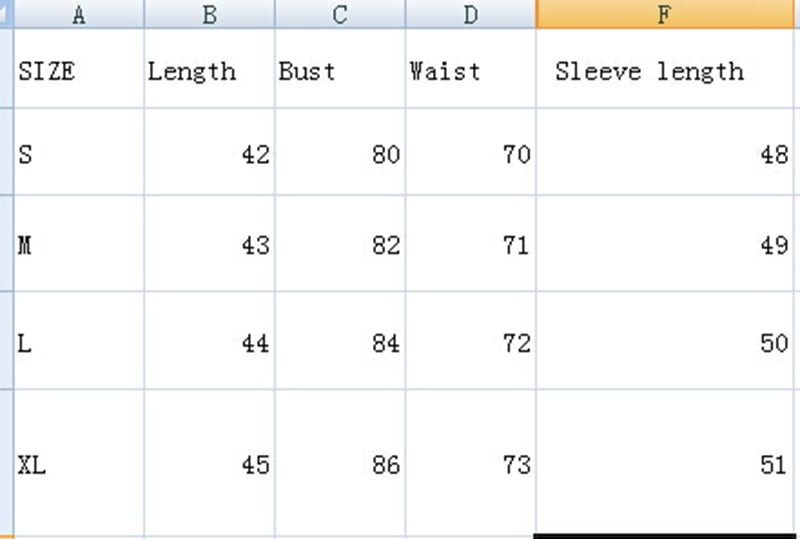Viewport: 800px width, 539px height.
Task: Select the cell with size XL
Action: (x=78, y=464)
